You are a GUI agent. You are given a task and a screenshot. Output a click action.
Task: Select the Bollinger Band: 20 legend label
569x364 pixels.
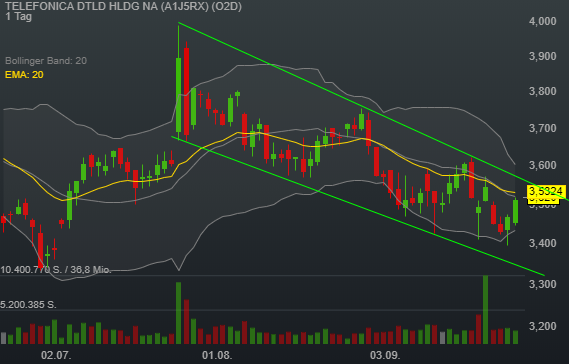click(46, 61)
